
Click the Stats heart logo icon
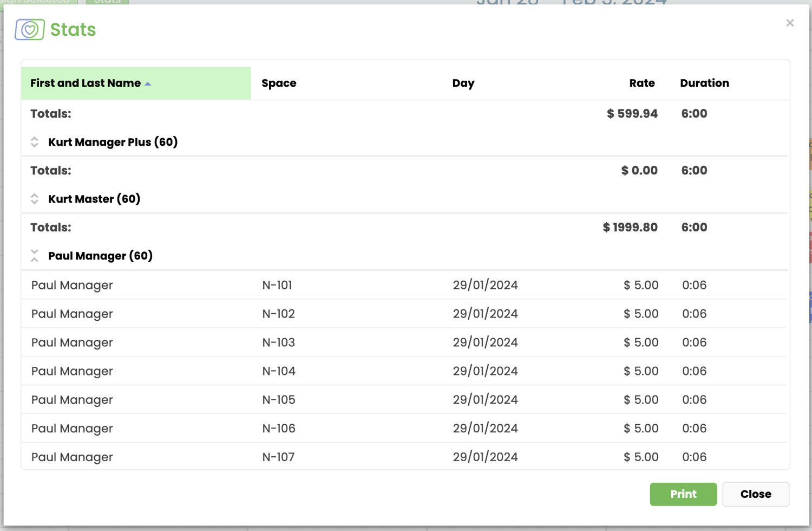(29, 29)
